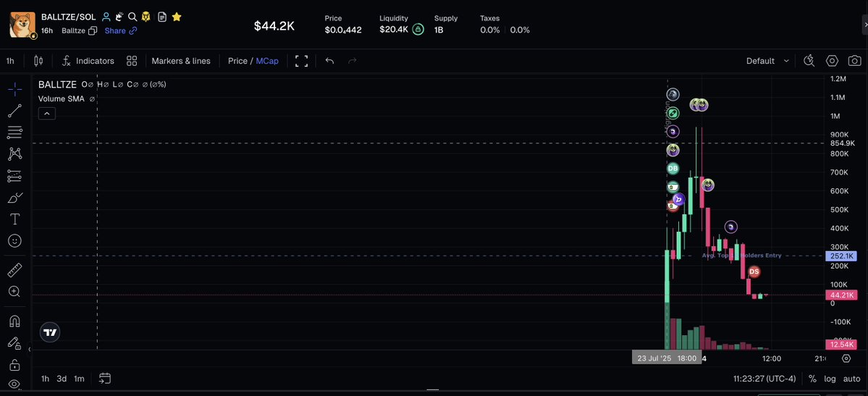Toggle the favorite star for BALLTZE
Image resolution: width=868 pixels, height=396 pixels.
point(177,17)
